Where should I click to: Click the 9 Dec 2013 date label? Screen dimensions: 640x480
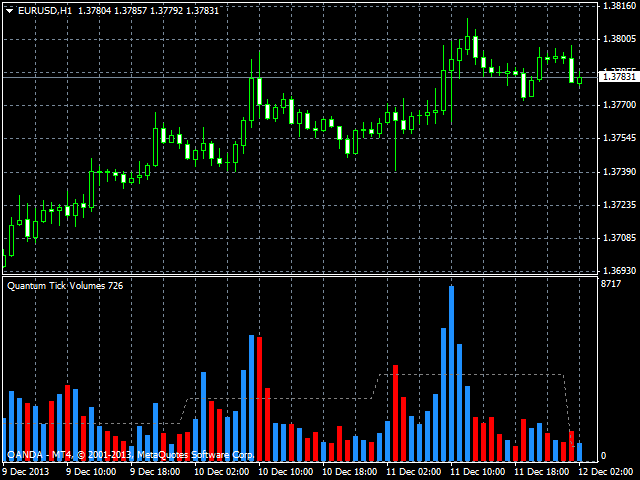pos(26,470)
